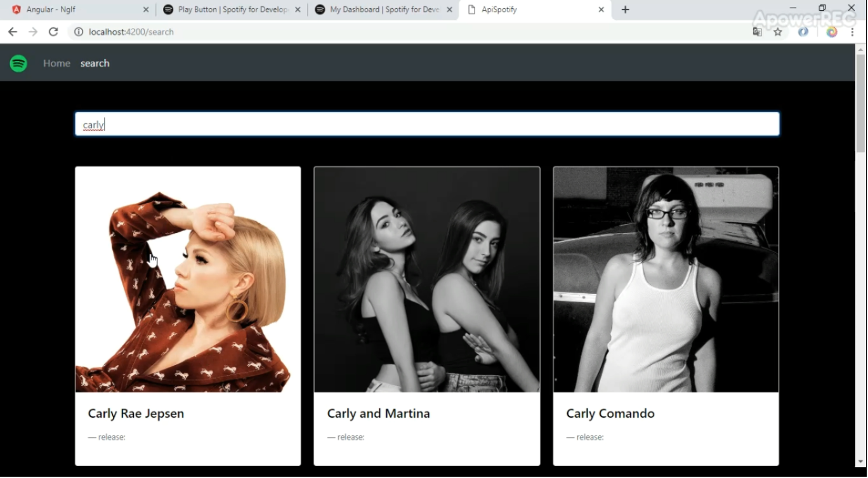This screenshot has height=478, width=868.
Task: Select the 'Home' navigation item
Action: pyautogui.click(x=56, y=63)
